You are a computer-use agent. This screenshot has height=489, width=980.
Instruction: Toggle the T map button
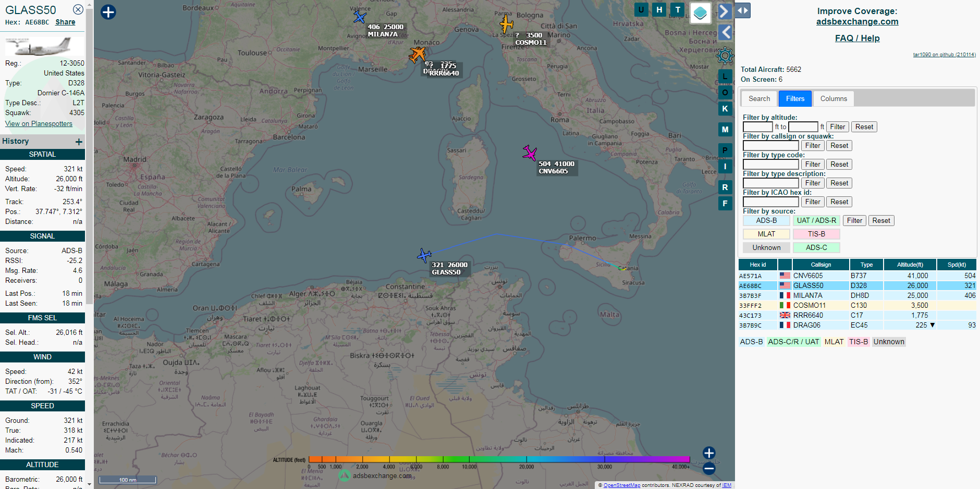(x=678, y=9)
